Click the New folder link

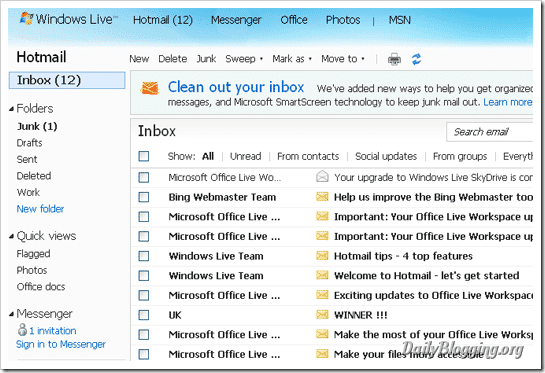(40, 209)
